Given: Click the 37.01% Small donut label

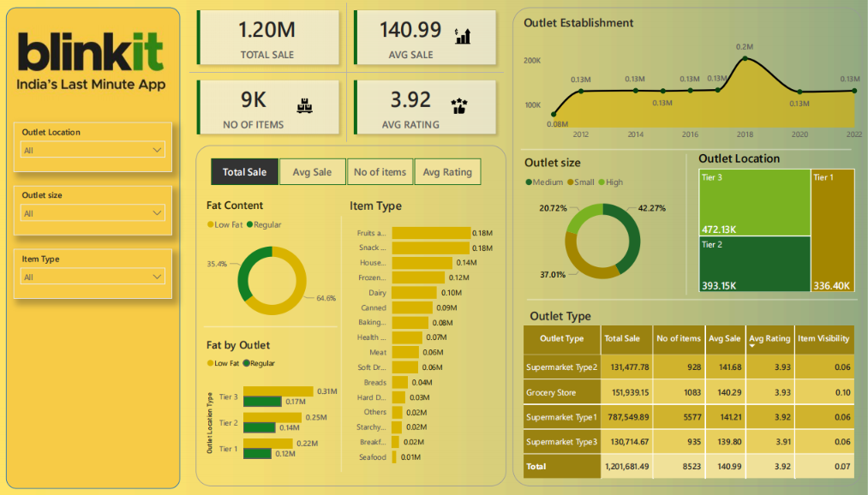Looking at the screenshot, I should [553, 275].
